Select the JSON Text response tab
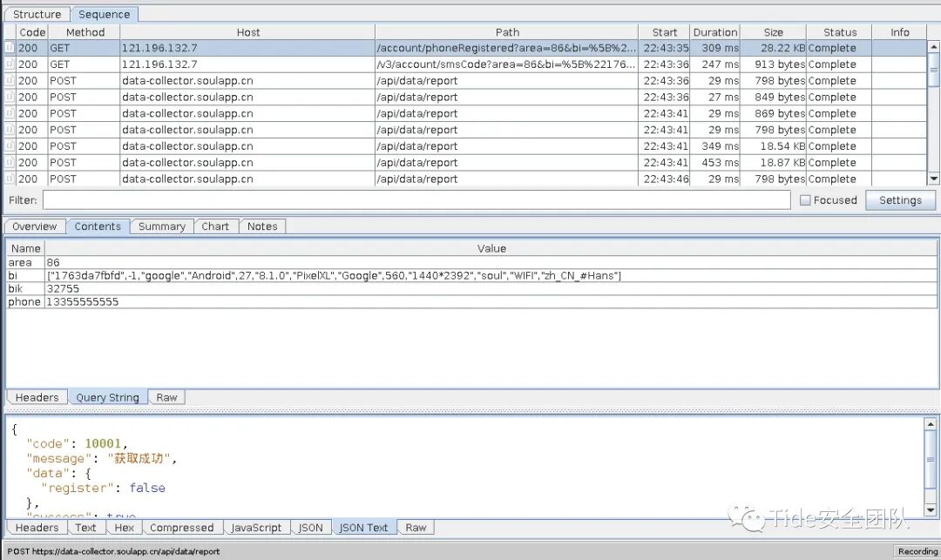 tap(363, 527)
